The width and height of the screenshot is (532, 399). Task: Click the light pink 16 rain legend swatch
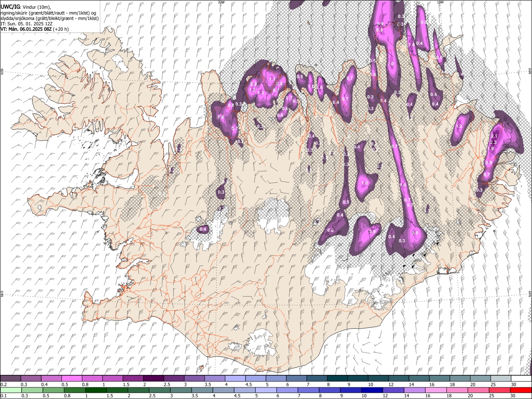point(436,390)
